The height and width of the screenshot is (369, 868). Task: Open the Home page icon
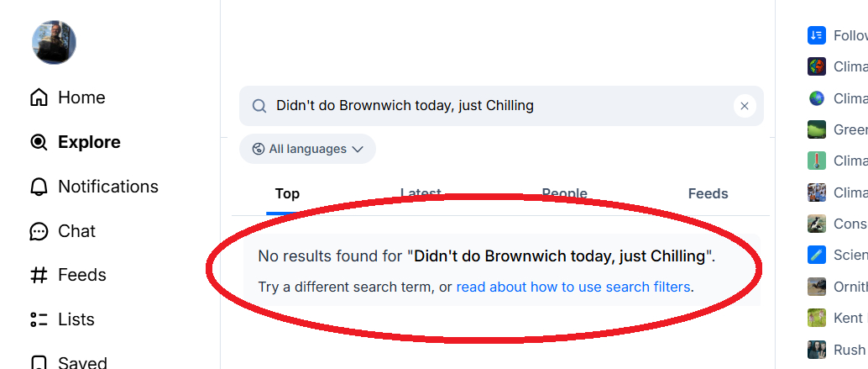pyautogui.click(x=39, y=98)
